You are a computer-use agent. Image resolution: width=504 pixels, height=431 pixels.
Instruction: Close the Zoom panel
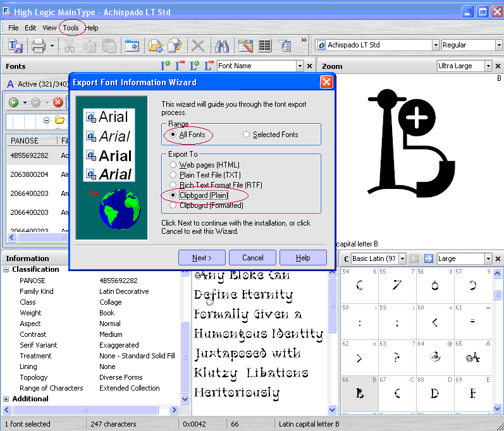pos(498,66)
